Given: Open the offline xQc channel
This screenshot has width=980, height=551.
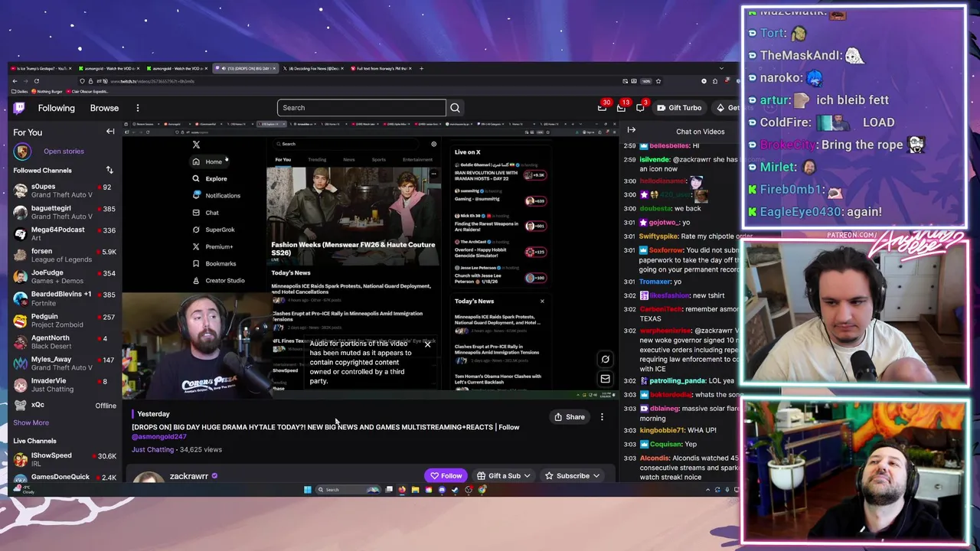Looking at the screenshot, I should pos(63,405).
